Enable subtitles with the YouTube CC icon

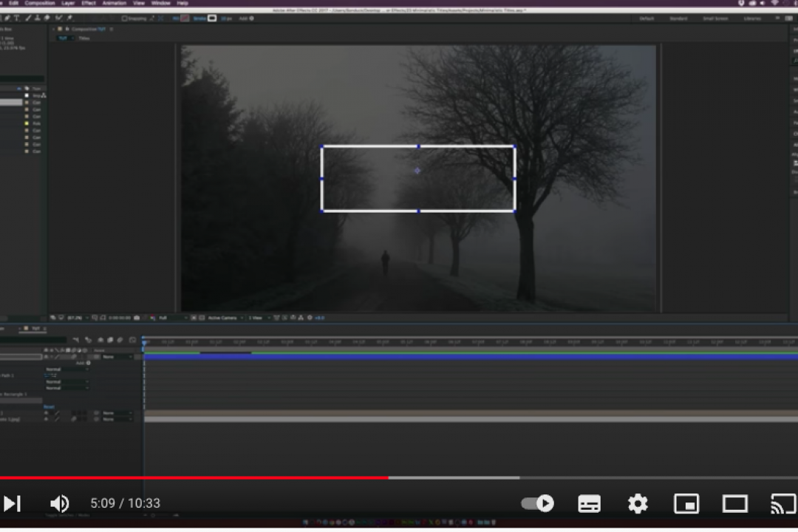pos(589,503)
